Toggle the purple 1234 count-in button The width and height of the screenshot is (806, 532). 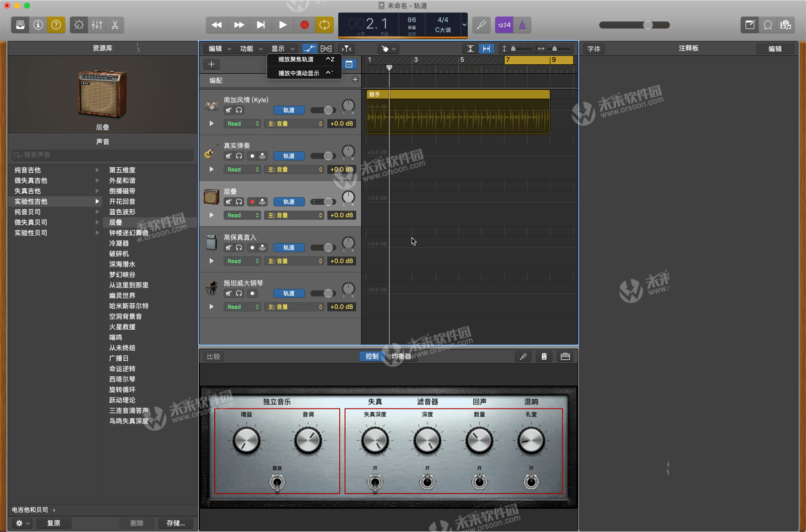click(x=504, y=25)
